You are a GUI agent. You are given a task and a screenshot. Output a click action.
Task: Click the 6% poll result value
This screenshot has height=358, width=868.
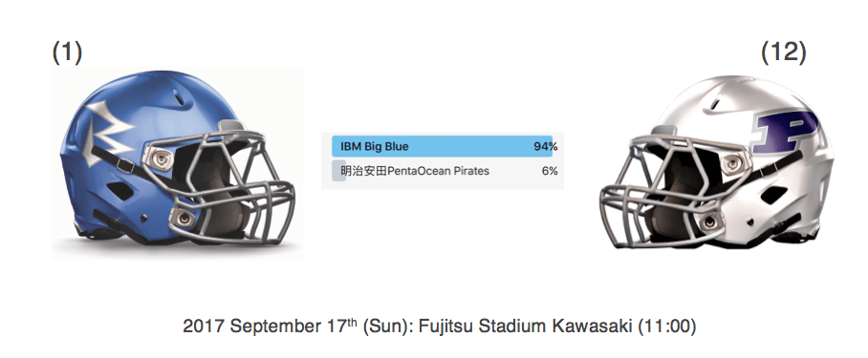click(550, 171)
